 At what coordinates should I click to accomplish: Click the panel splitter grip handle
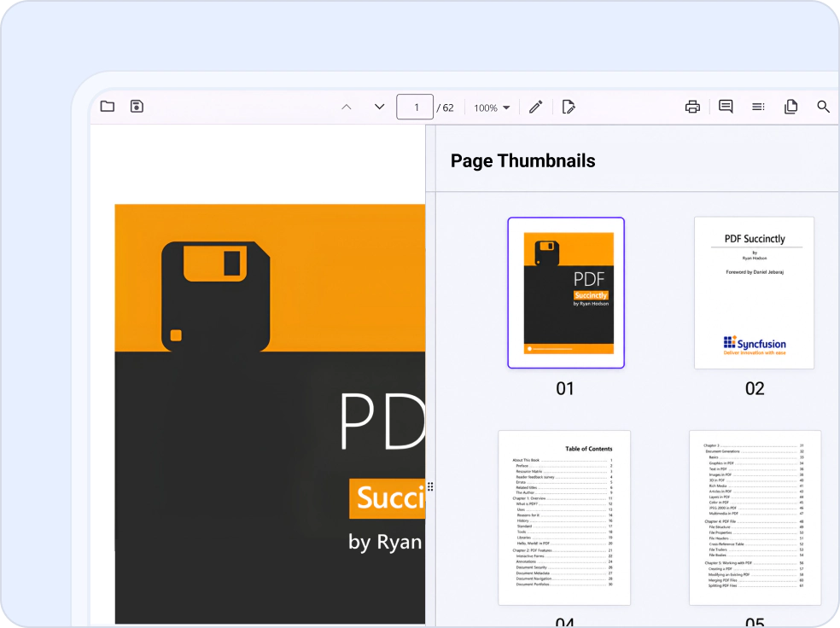click(x=430, y=486)
